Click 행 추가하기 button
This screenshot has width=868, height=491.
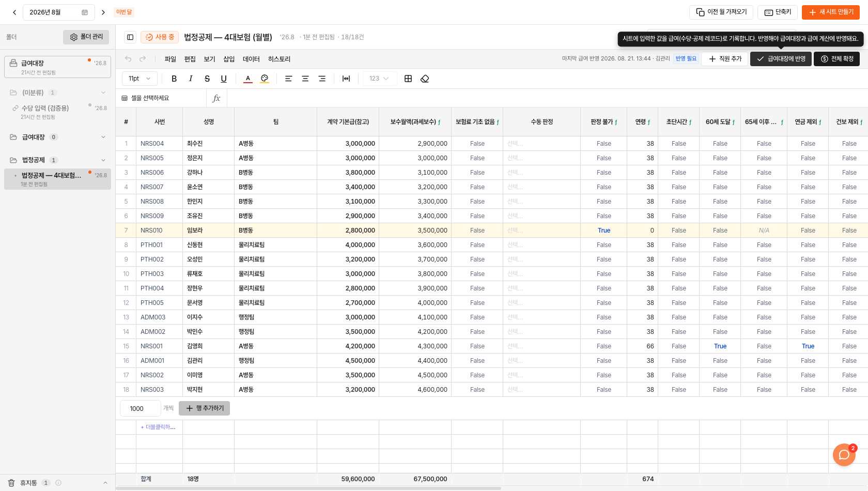coord(204,408)
